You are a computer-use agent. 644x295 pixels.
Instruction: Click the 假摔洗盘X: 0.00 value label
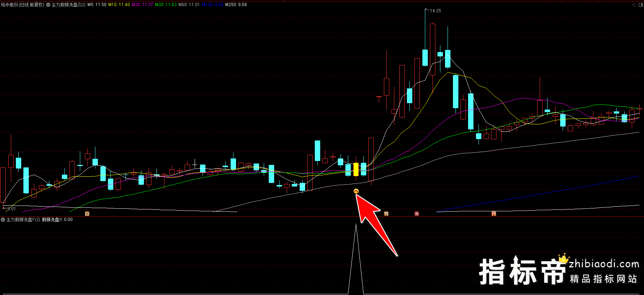(57, 220)
